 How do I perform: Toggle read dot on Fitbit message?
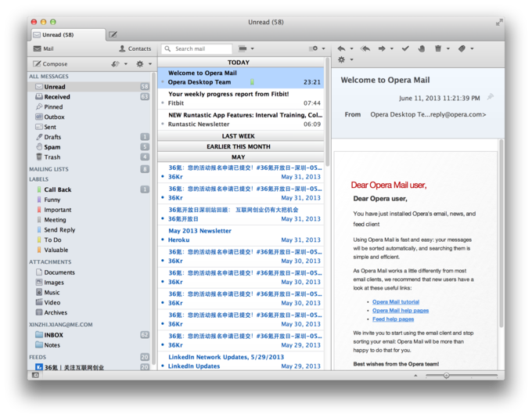[163, 103]
